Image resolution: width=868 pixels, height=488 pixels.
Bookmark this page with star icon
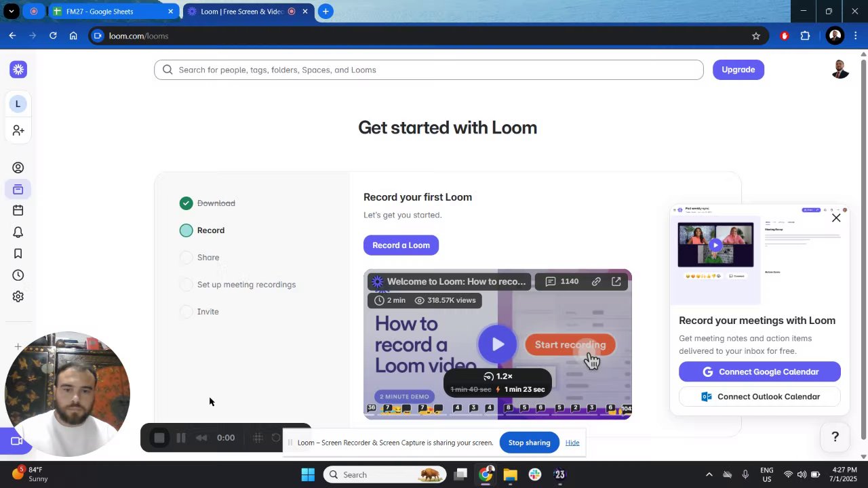pyautogui.click(x=756, y=36)
